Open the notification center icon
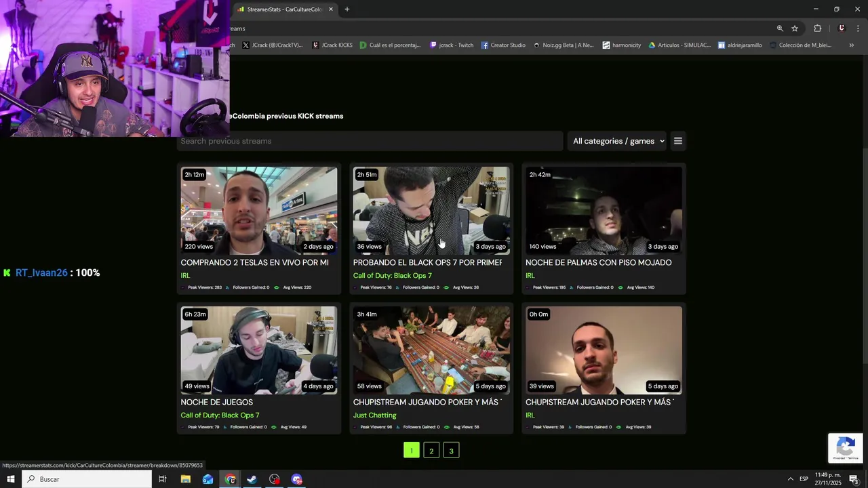Viewport: 868px width, 488px height. tap(854, 479)
